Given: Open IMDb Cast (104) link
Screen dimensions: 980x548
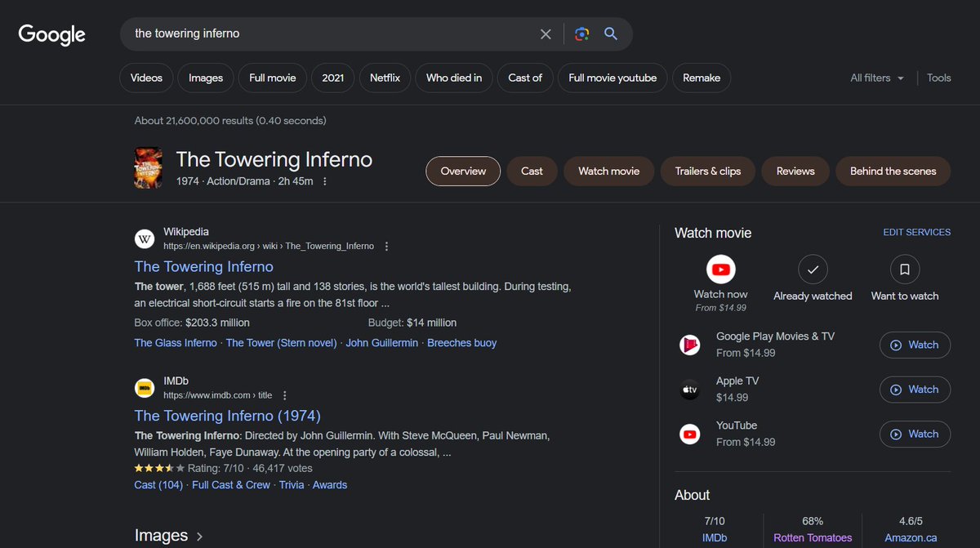Looking at the screenshot, I should click(x=158, y=485).
